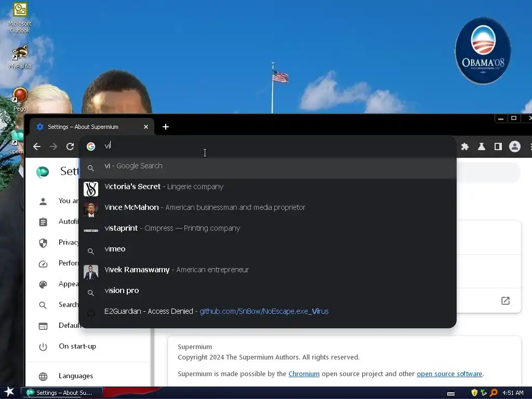Image resolution: width=532 pixels, height=399 pixels.
Task: Click the Default browser window icon
Action: [x=43, y=326]
